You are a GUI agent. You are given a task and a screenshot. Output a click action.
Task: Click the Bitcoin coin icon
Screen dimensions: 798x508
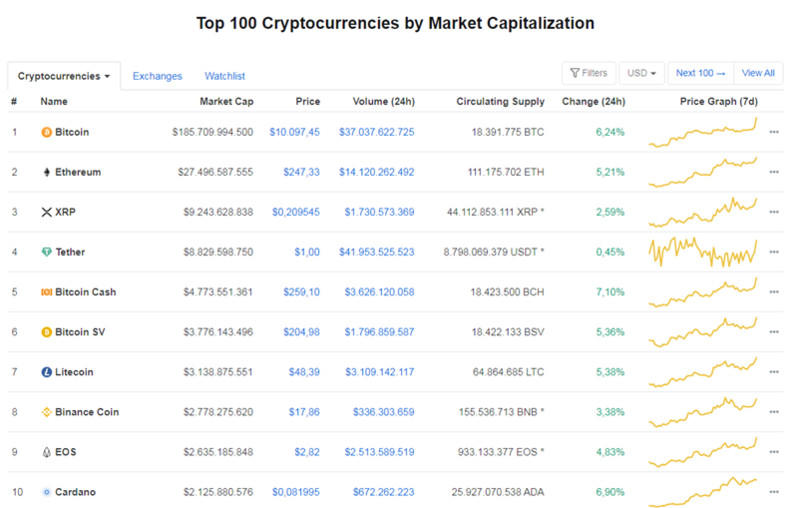click(46, 132)
